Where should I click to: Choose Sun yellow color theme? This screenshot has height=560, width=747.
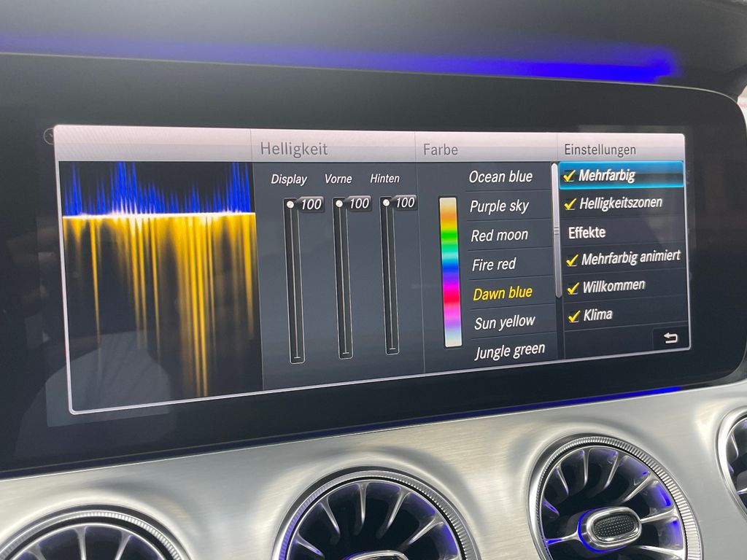(504, 322)
